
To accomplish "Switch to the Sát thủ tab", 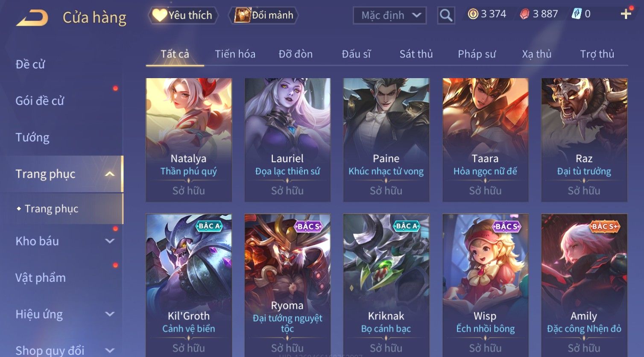I will [x=416, y=54].
